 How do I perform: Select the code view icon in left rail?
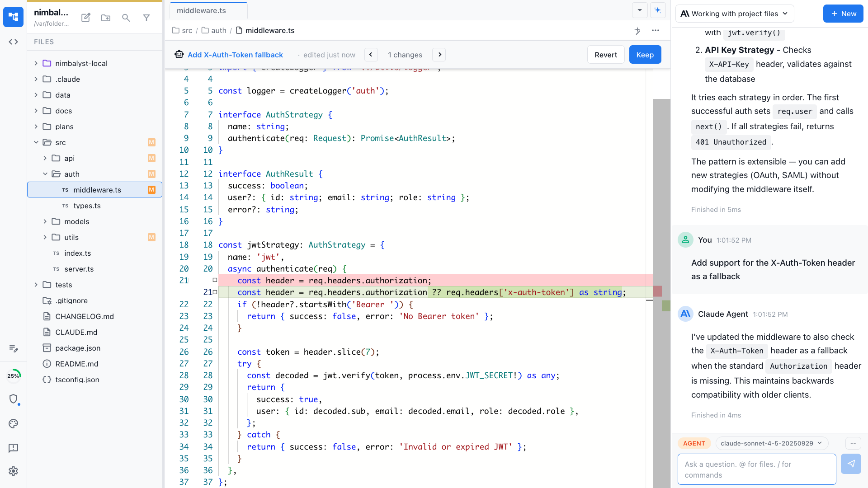(x=13, y=42)
